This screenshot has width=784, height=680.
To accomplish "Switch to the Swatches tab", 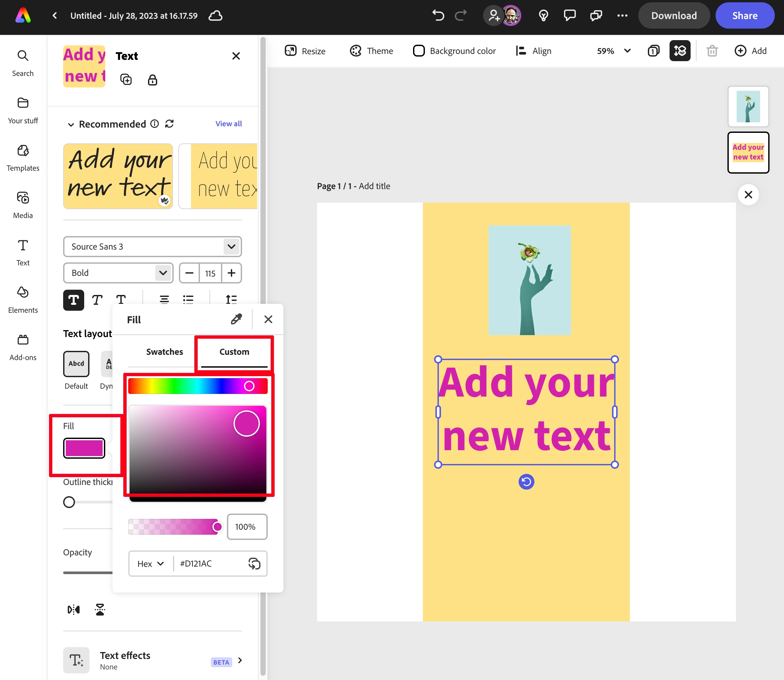I will tap(164, 352).
